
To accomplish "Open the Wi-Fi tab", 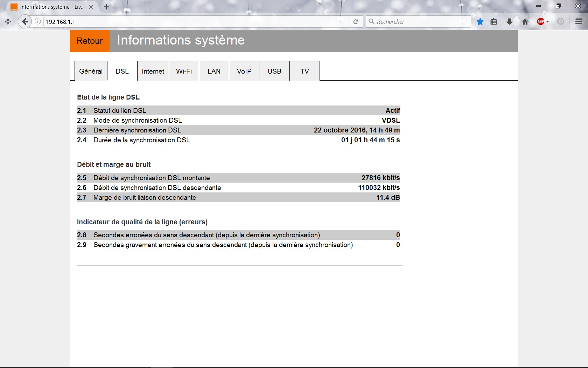I will pos(184,71).
